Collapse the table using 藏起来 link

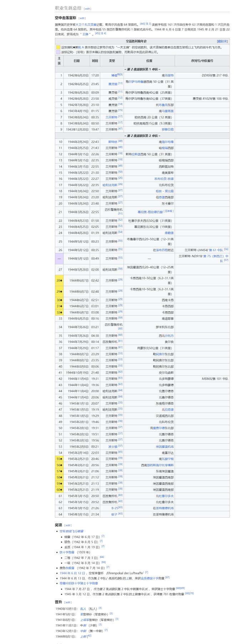tap(223, 41)
